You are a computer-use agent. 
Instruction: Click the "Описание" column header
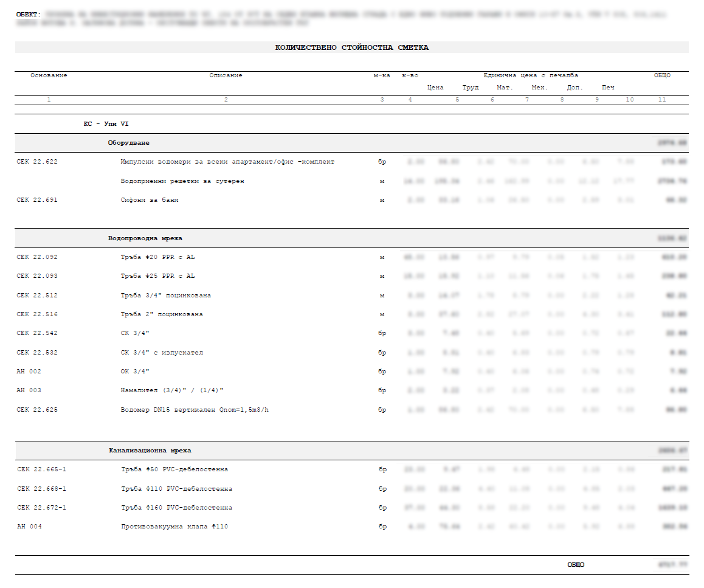(x=226, y=75)
